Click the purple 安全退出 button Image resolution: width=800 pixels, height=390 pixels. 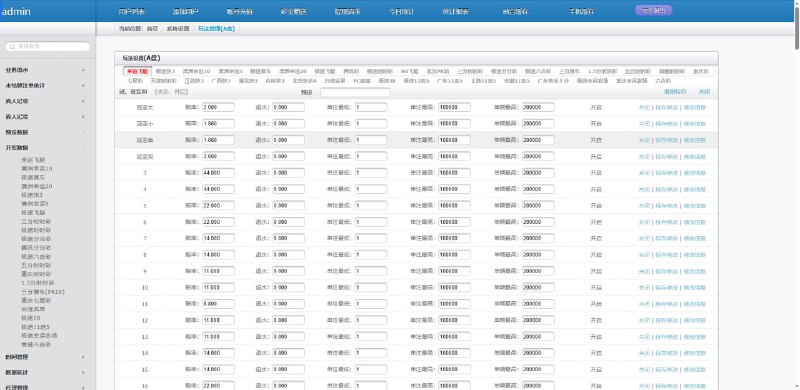click(x=654, y=10)
